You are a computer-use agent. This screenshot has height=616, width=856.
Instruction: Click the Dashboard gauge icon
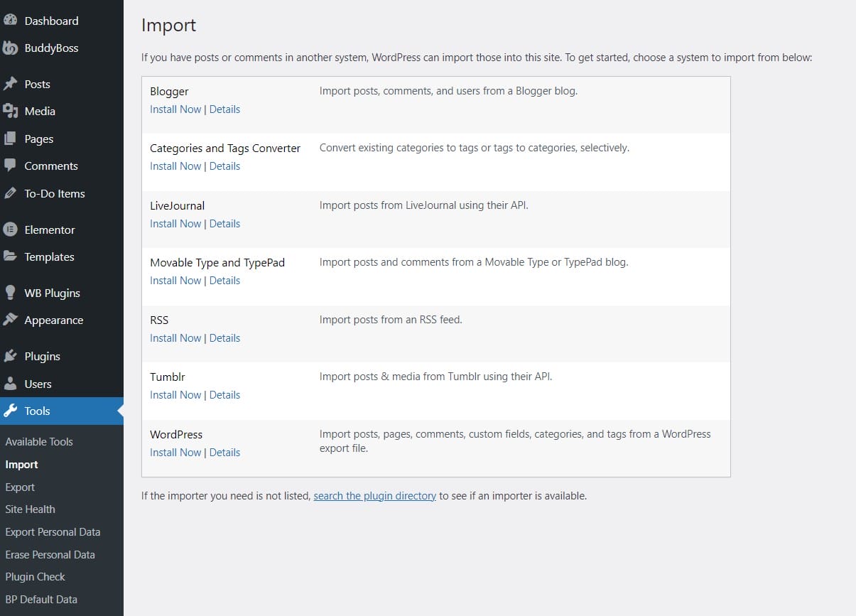click(10, 21)
